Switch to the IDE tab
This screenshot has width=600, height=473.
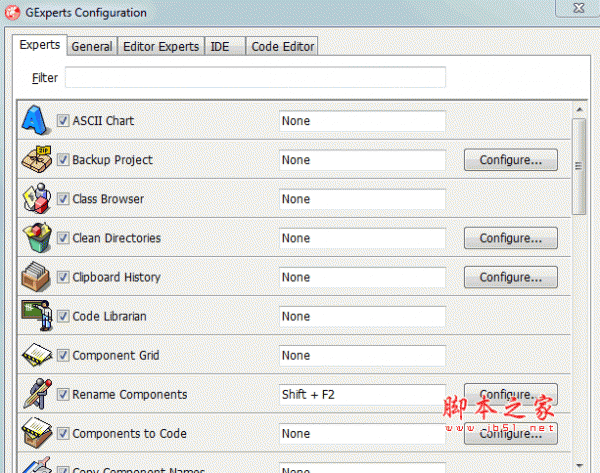(225, 47)
